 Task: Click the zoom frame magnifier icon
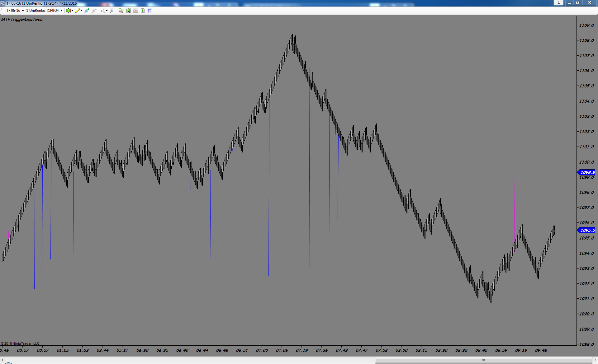pyautogui.click(x=112, y=11)
